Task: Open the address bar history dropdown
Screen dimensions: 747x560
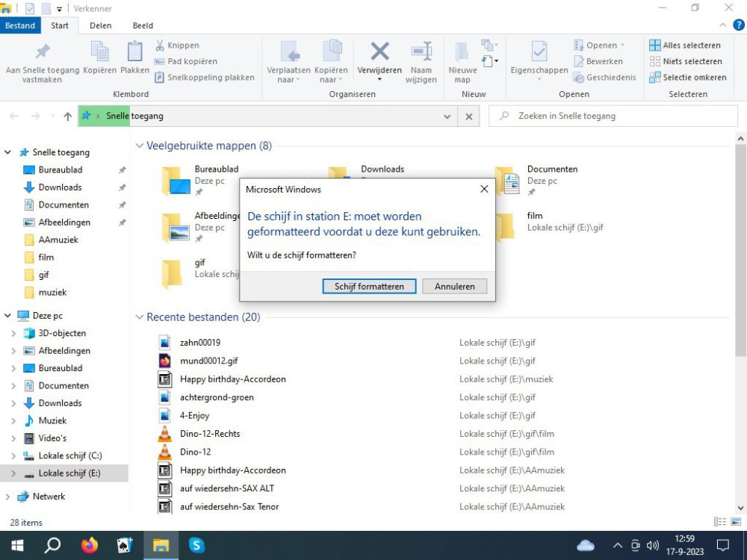Action: coord(447,116)
